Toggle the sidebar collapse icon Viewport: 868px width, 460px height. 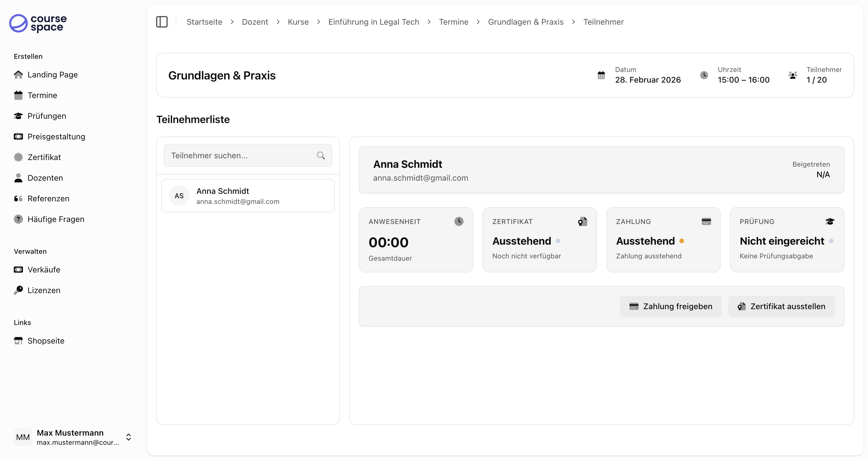pyautogui.click(x=162, y=22)
